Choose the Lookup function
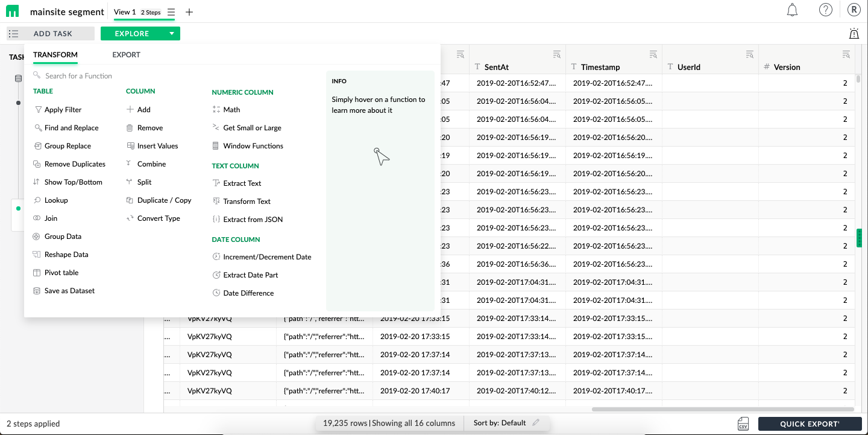 tap(51, 200)
